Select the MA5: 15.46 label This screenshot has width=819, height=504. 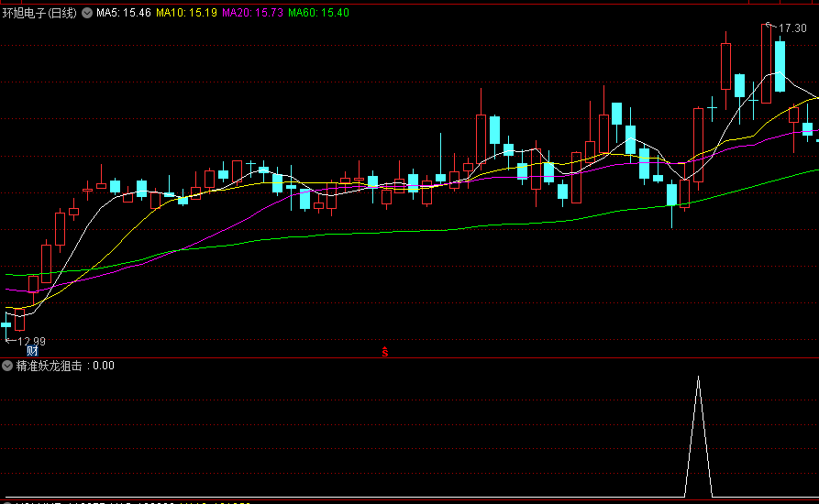pos(124,13)
